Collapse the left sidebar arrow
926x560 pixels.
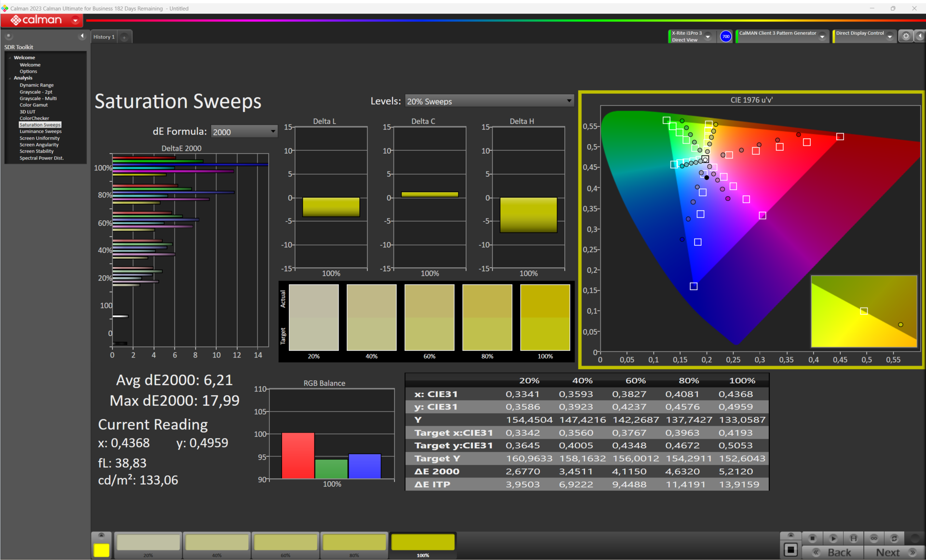pyautogui.click(x=82, y=36)
